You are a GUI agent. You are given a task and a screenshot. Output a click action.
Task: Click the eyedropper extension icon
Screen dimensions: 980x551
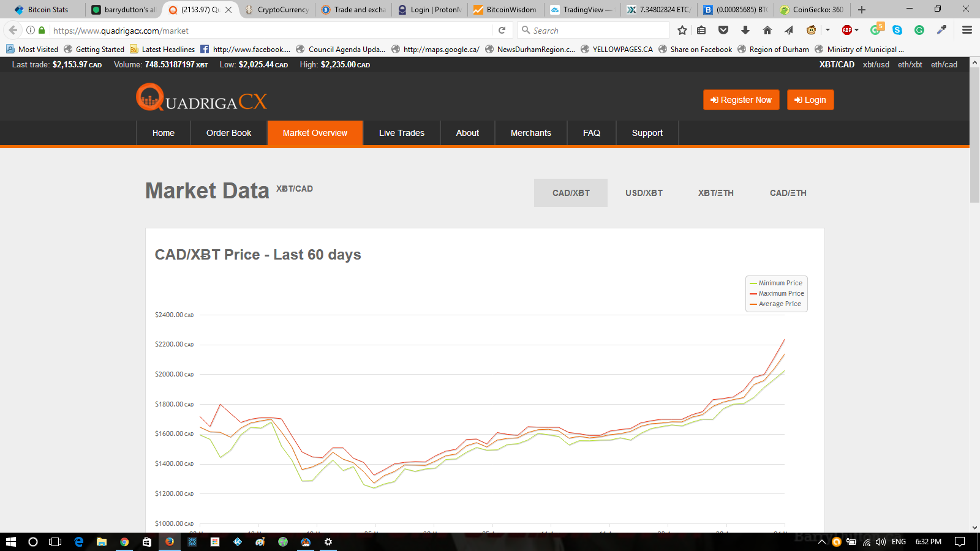tap(941, 30)
